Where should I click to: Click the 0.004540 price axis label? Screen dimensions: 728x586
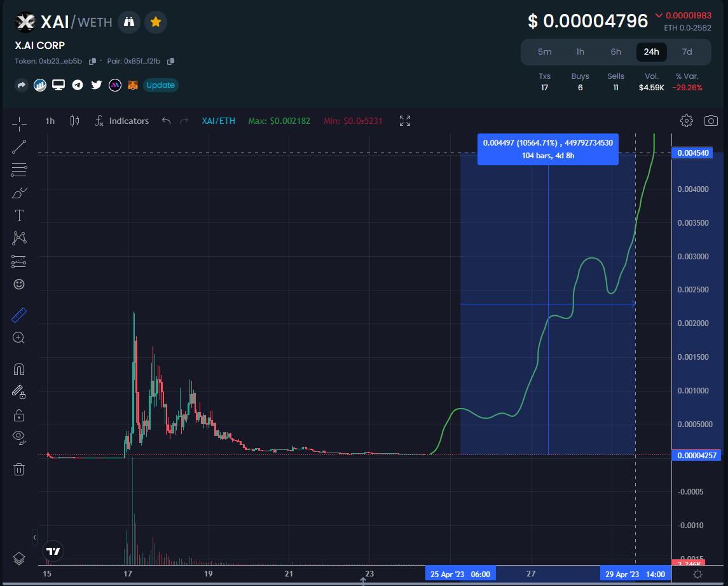(693, 153)
